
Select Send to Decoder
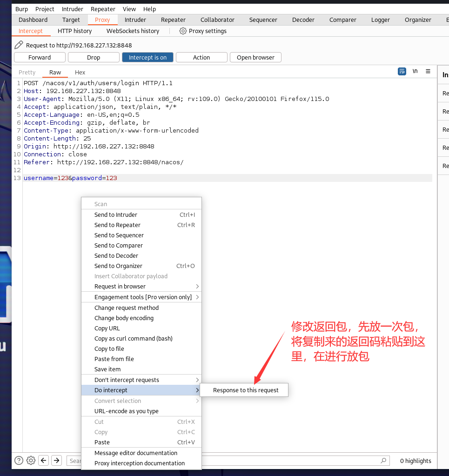coord(141,255)
